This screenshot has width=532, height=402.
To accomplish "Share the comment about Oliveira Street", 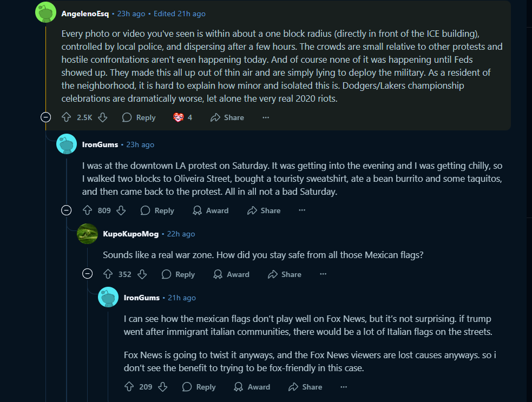I will coord(264,210).
